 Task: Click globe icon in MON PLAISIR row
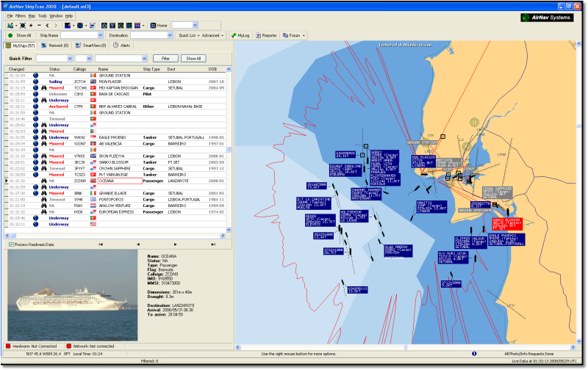tap(35, 81)
